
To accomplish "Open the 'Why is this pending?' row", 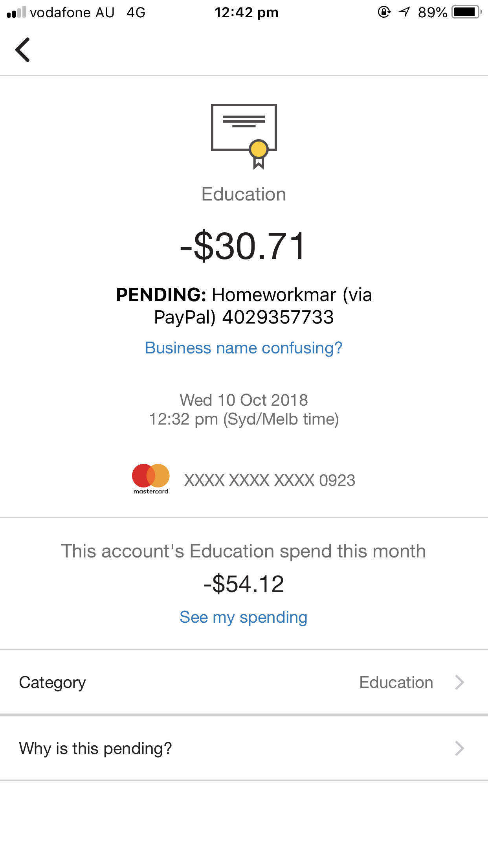I will (244, 748).
